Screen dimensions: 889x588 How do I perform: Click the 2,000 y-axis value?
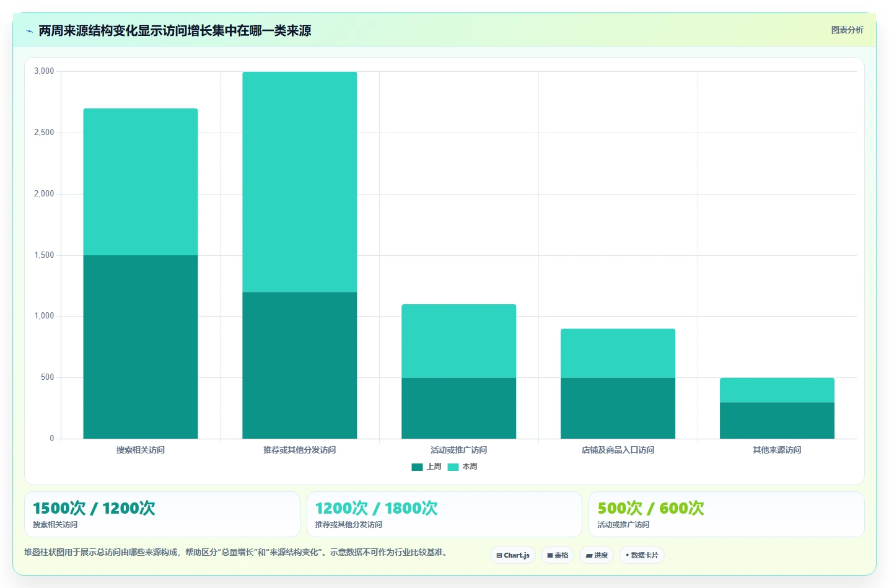(44, 194)
